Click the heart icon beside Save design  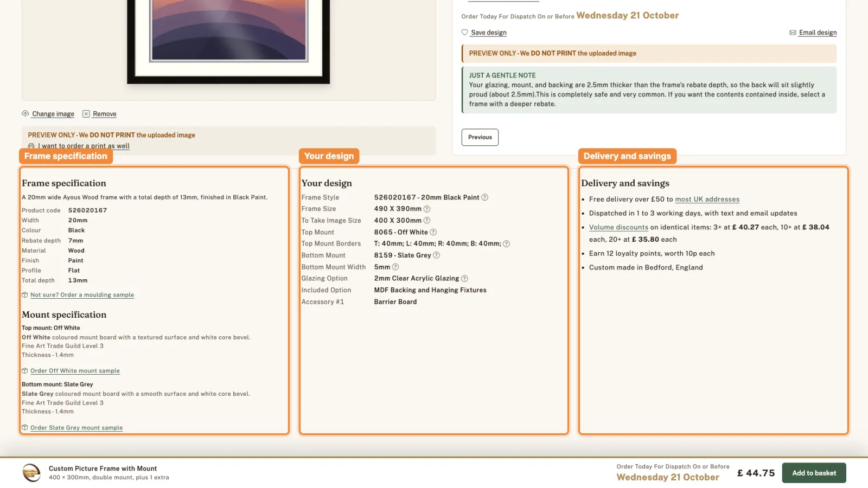point(464,33)
